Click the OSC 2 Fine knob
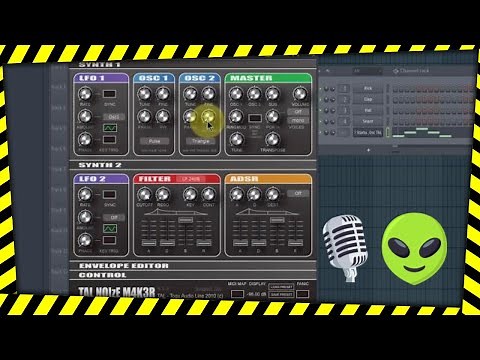 pyautogui.click(x=209, y=94)
